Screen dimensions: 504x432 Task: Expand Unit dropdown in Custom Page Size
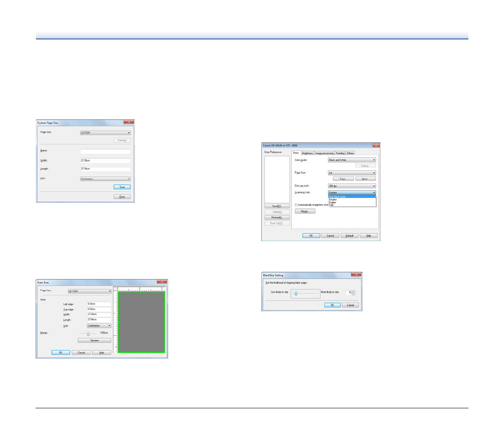point(105,179)
